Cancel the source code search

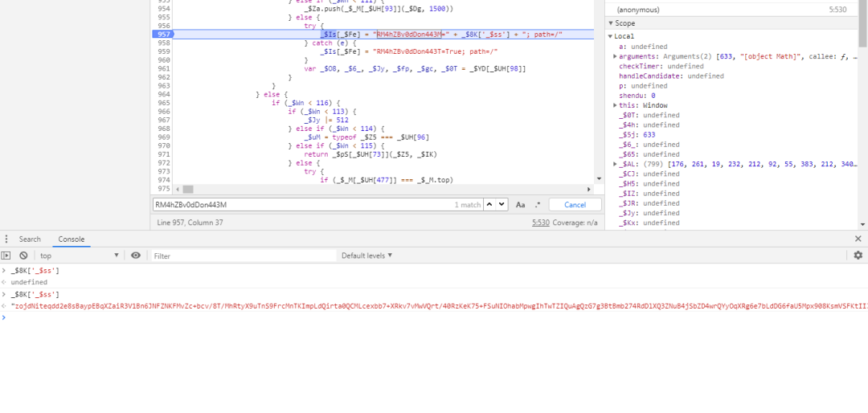(x=575, y=205)
